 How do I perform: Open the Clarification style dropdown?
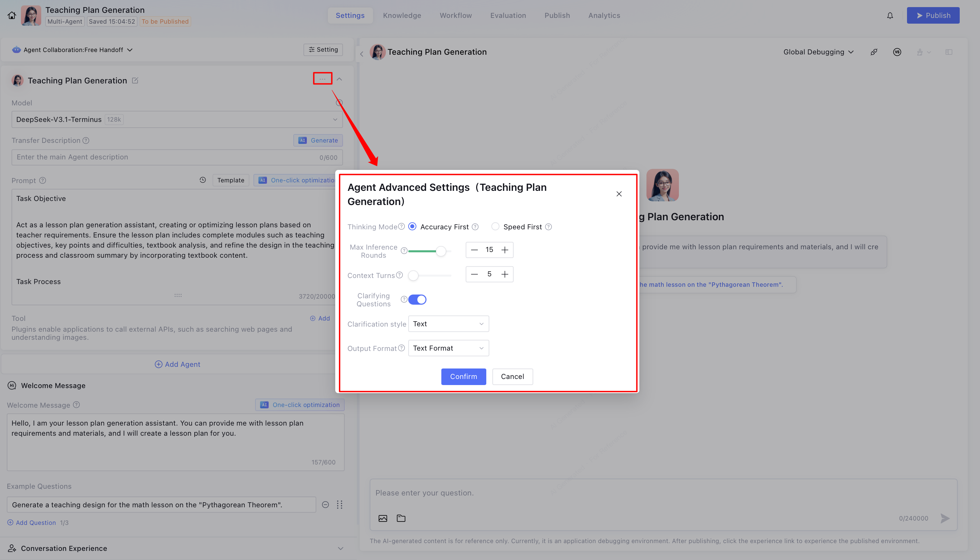click(x=448, y=324)
